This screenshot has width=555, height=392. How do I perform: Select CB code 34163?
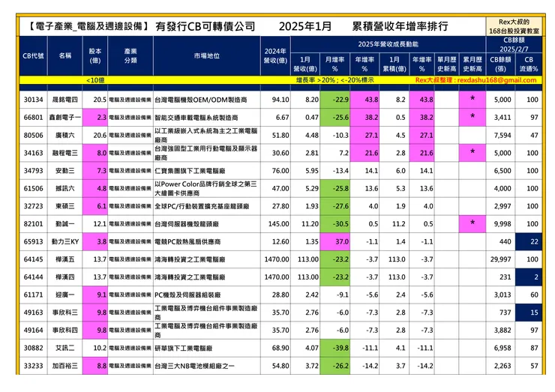coord(33,153)
